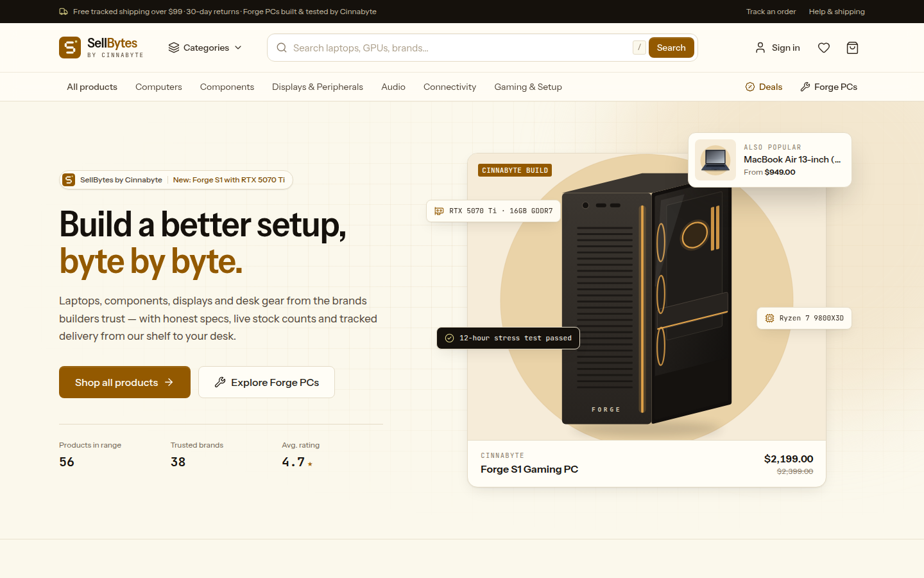Open Displays & Peripherals section

coord(318,87)
